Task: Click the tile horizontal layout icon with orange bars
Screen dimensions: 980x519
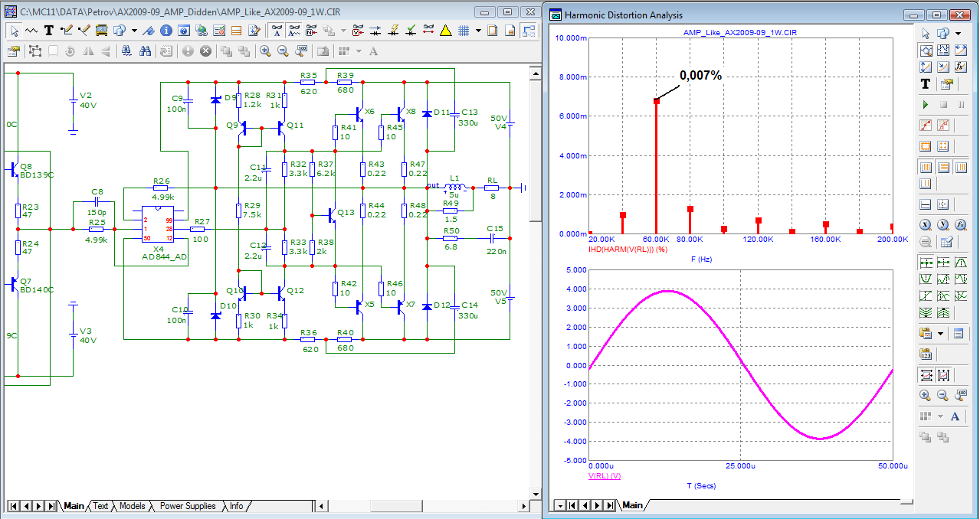Action: click(943, 167)
